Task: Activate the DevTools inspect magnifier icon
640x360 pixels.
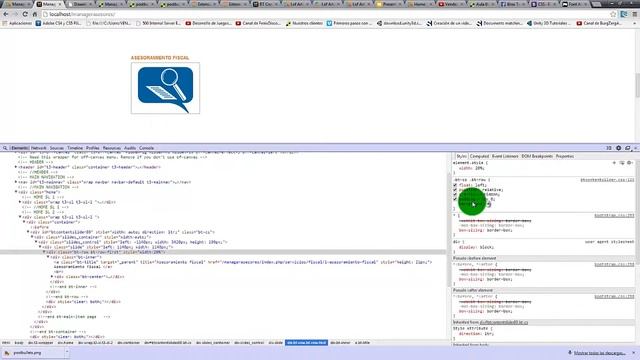Action: pyautogui.click(x=5, y=148)
